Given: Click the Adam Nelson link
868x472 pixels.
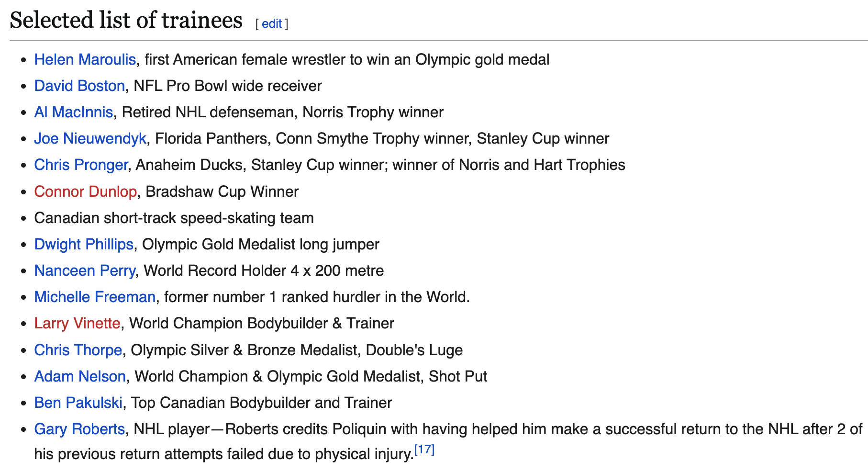Looking at the screenshot, I should click(x=79, y=377).
